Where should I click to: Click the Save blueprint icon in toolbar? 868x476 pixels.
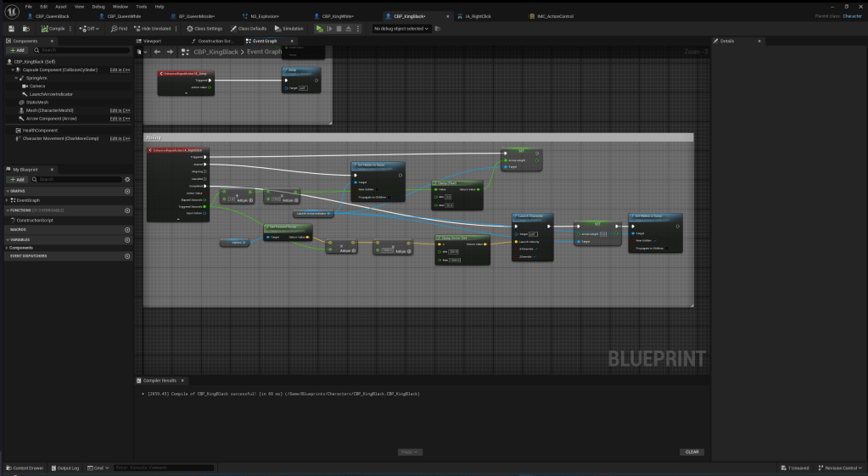[11, 29]
